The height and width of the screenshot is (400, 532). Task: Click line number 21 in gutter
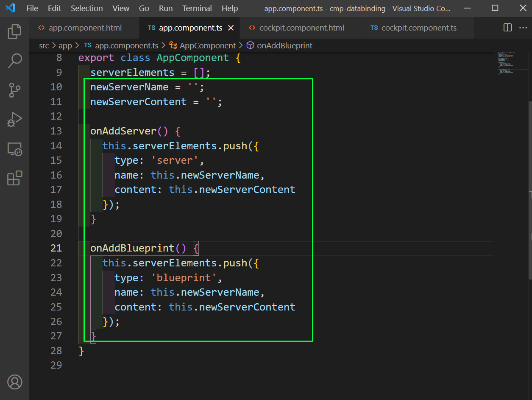[x=56, y=248]
